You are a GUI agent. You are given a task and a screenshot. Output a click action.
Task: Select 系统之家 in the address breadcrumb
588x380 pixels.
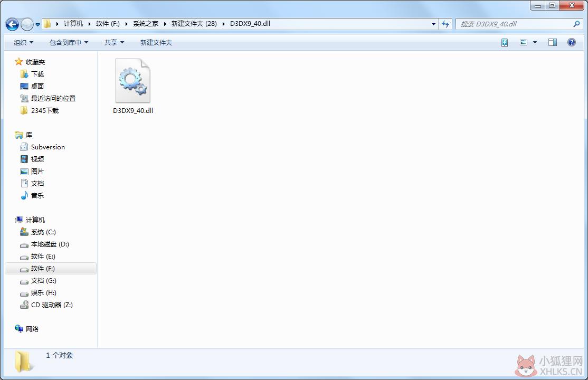[x=146, y=24]
